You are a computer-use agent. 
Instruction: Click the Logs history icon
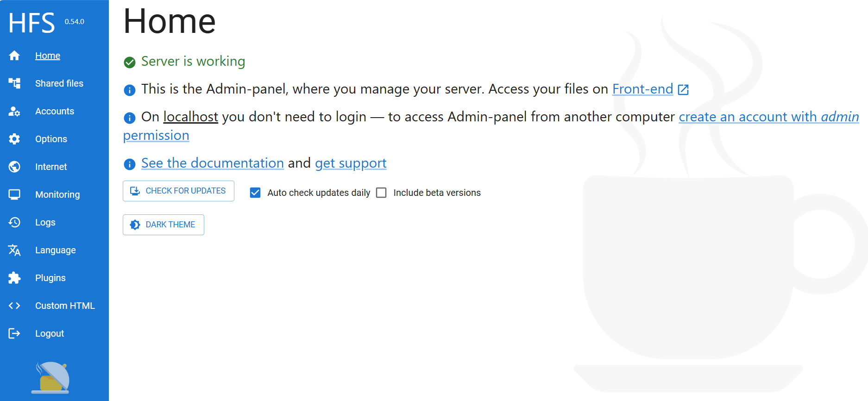[x=14, y=222]
